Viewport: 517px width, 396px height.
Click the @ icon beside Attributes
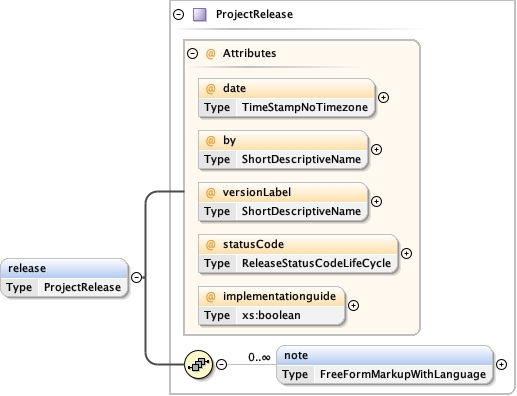(x=210, y=53)
